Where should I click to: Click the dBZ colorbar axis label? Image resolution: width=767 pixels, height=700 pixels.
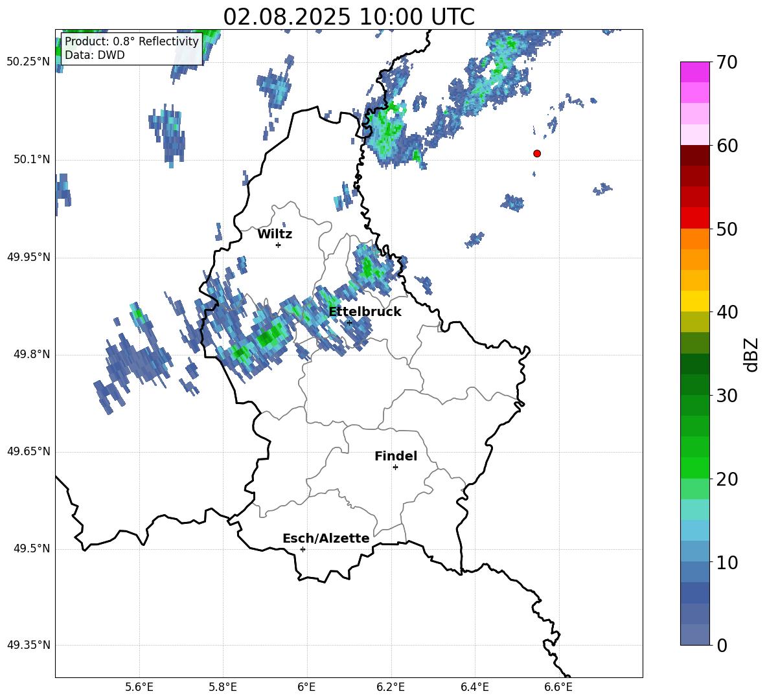tap(751, 354)
